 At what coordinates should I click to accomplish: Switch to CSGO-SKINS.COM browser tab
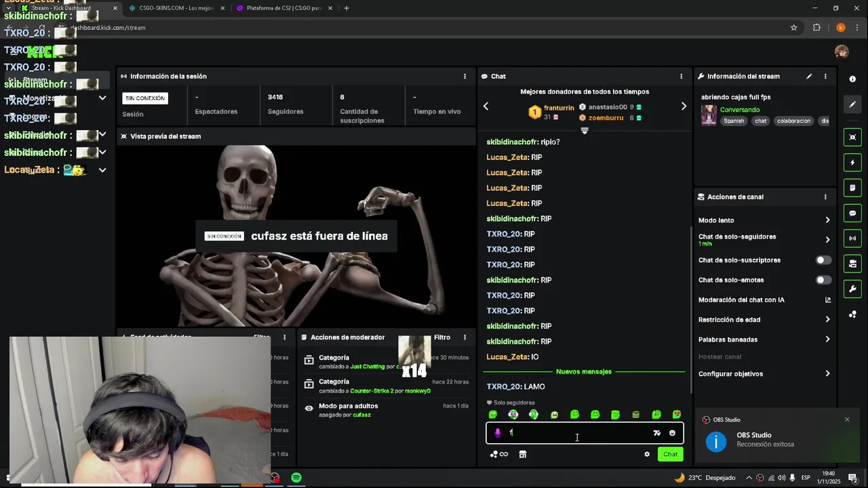177,8
